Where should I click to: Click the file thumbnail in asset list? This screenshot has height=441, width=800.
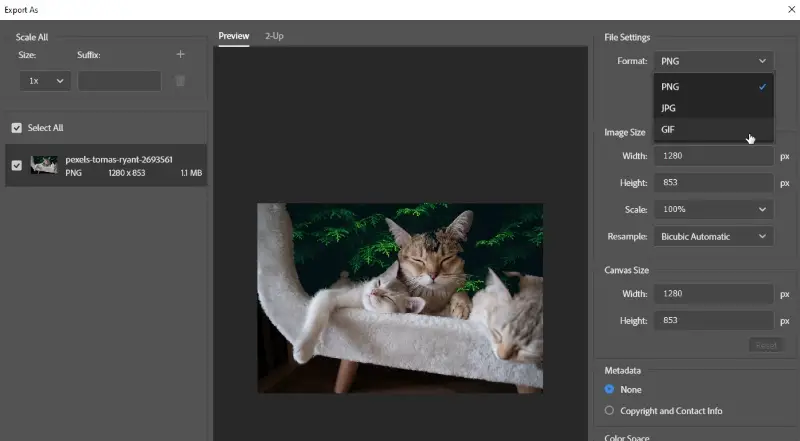[43, 166]
